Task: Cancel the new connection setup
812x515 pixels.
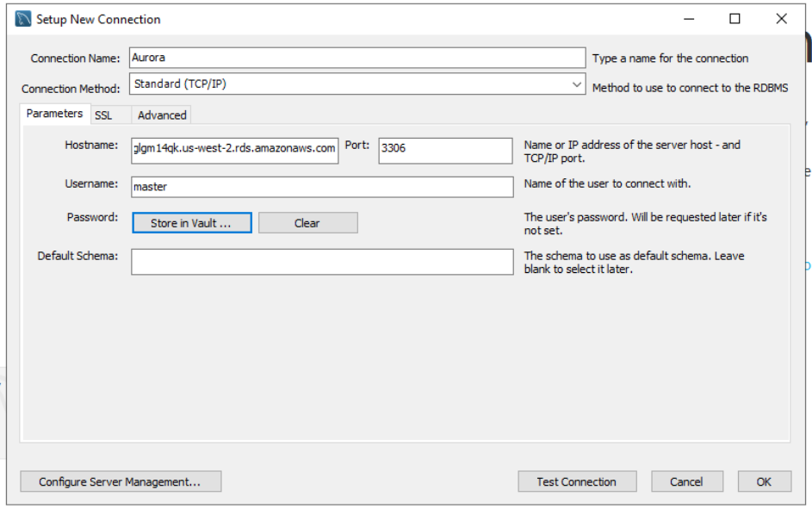Action: [x=686, y=481]
